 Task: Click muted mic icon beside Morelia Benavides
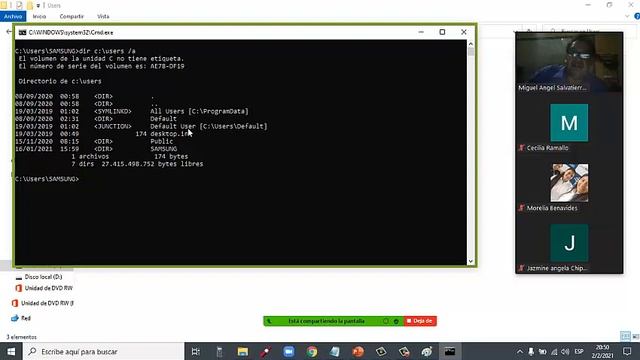point(521,208)
